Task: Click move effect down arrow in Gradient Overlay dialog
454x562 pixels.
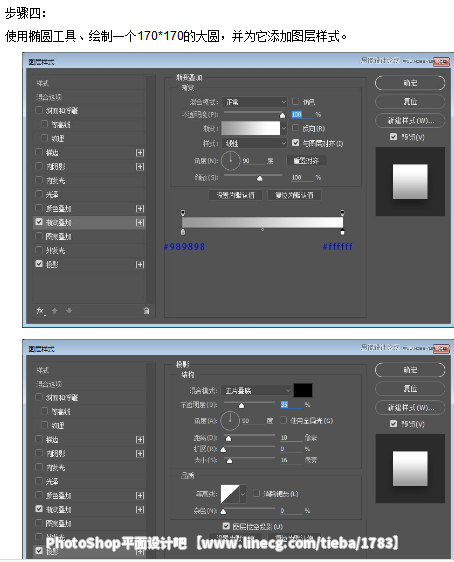Action: pos(69,311)
